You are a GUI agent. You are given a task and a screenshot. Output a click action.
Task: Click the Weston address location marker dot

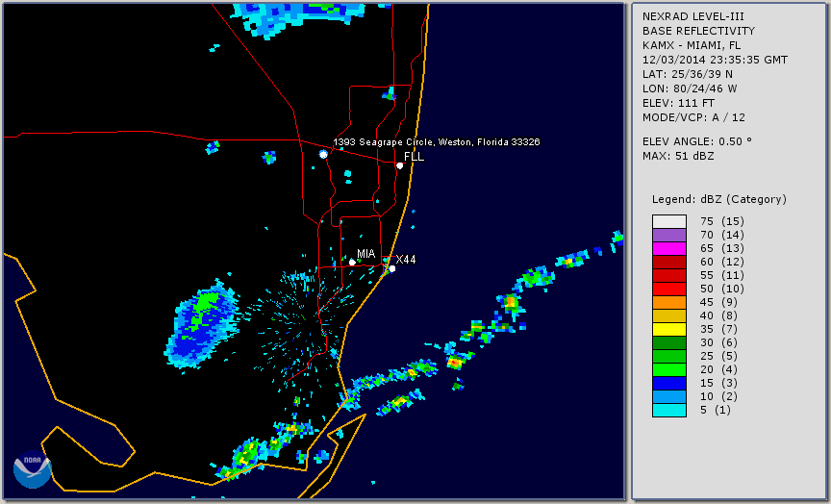(323, 154)
